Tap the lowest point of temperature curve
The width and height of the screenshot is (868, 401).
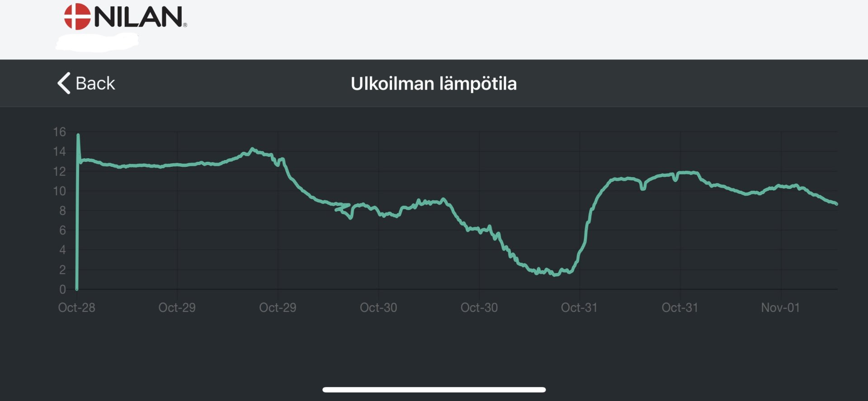pyautogui.click(x=556, y=275)
